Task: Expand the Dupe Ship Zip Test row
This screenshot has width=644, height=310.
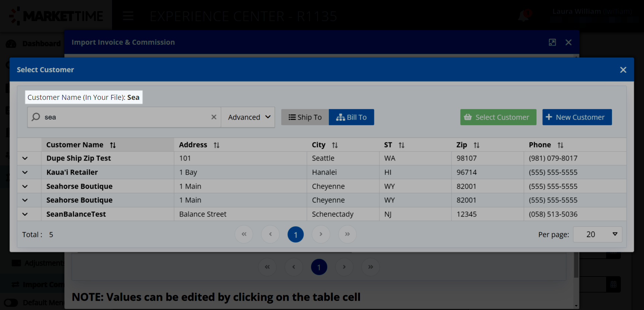Action: 25,158
